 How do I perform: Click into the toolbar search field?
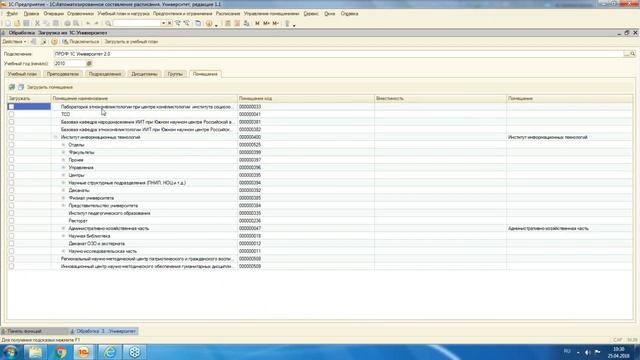(x=137, y=23)
